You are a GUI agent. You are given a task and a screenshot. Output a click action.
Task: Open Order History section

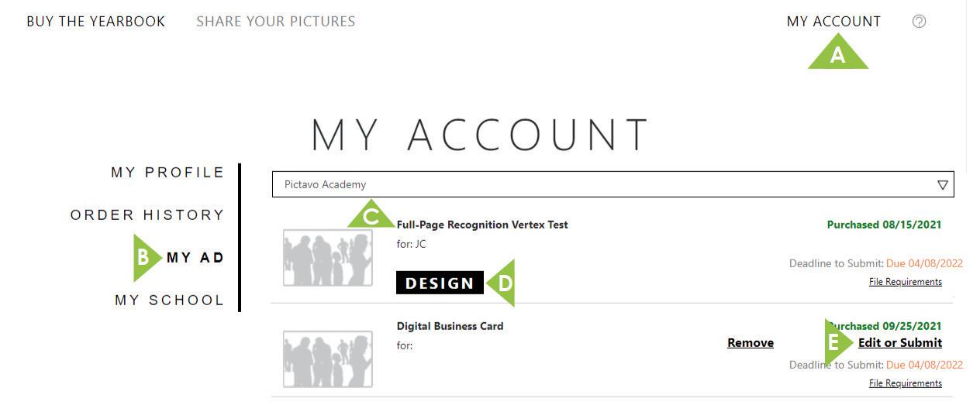pos(147,215)
